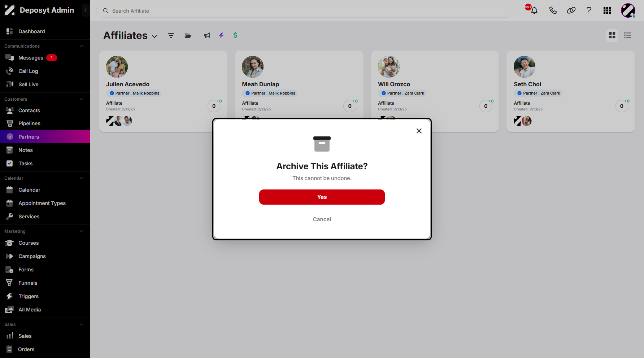644x358 pixels.
Task: Open Appointment Types in sidebar
Action: 45,203
